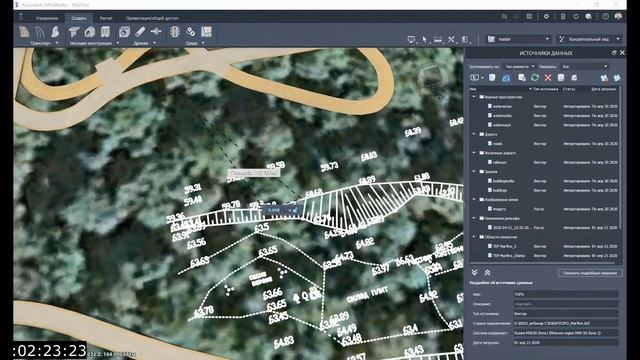Select the buildings data source row
This screenshot has height=360, width=640.
(x=545, y=190)
